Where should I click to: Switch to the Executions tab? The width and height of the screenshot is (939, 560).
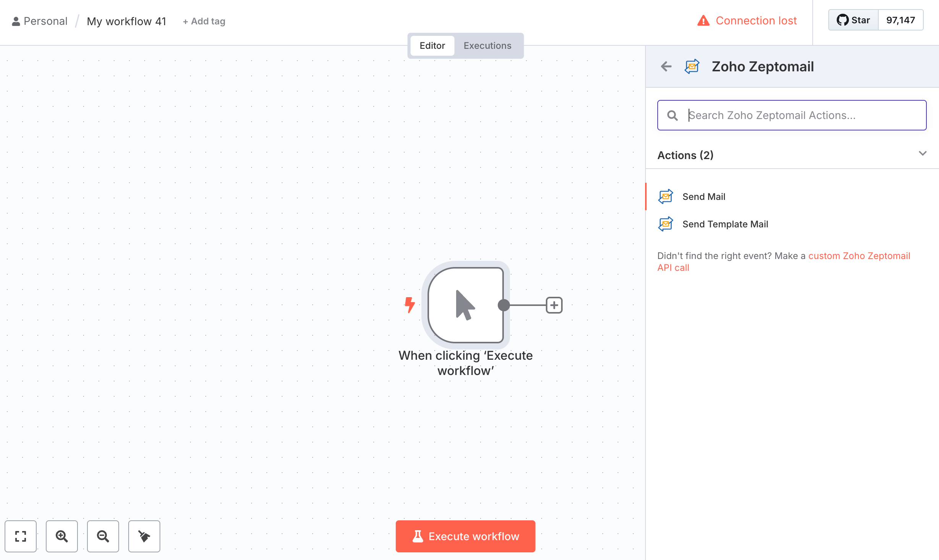coord(487,46)
